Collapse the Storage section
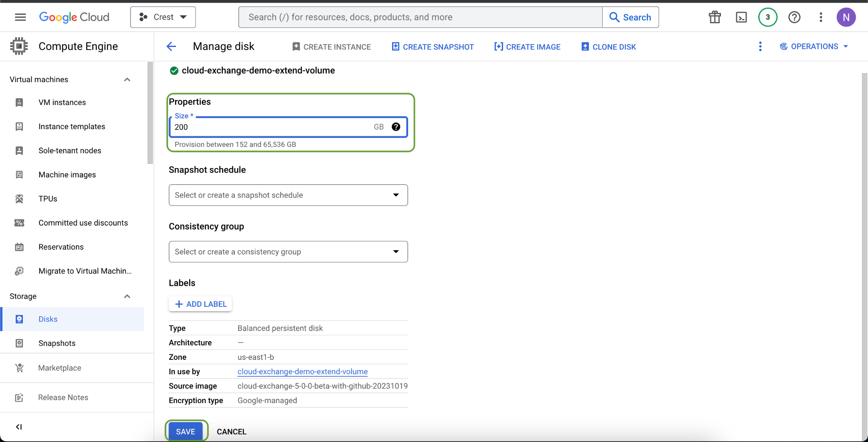This screenshot has height=442, width=868. (x=127, y=296)
